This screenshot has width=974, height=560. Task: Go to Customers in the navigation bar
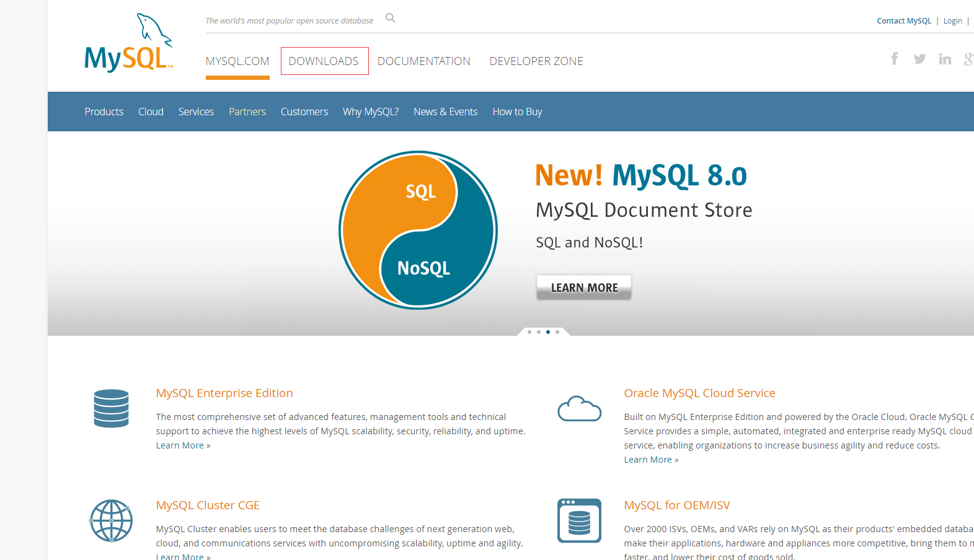304,112
